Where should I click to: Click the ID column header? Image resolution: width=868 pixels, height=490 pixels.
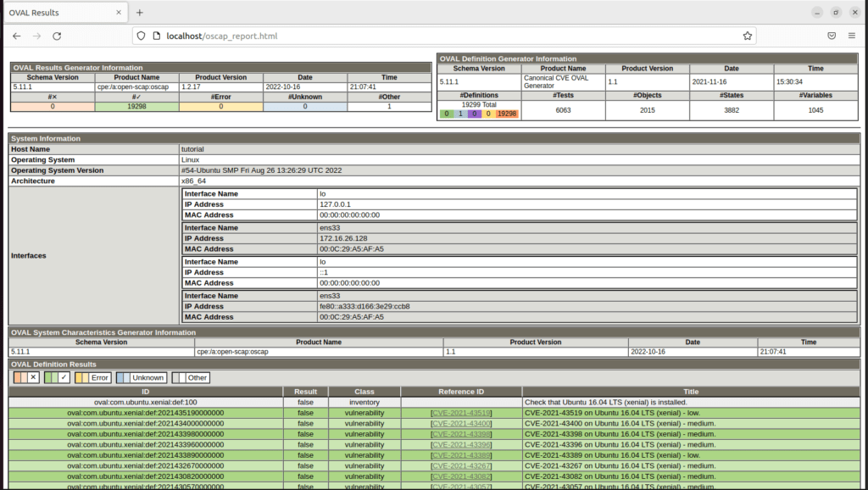tap(146, 392)
